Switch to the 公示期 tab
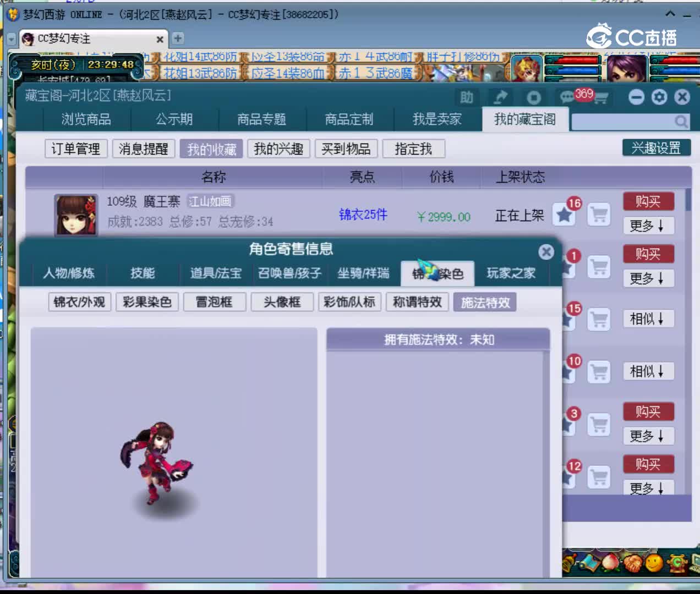This screenshot has height=594, width=700. point(174,119)
